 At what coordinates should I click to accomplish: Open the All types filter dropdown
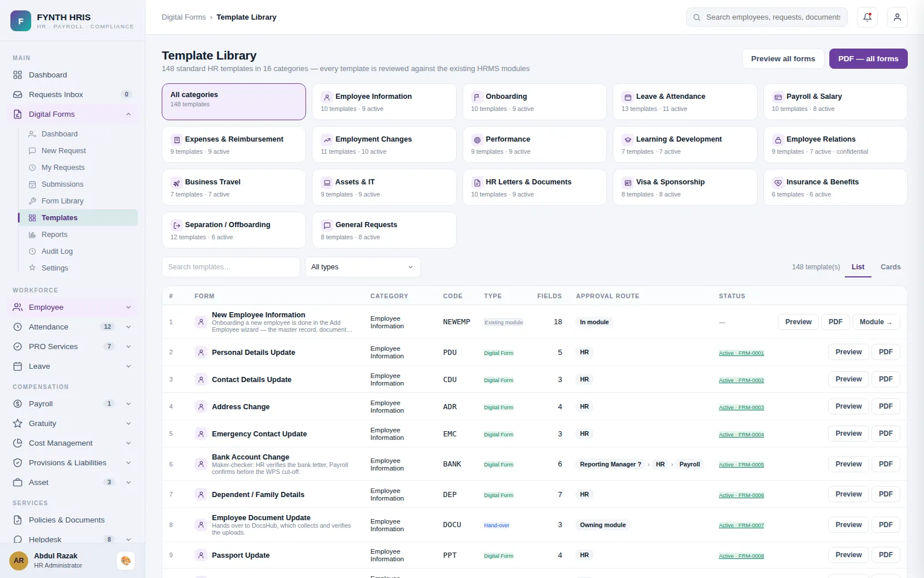click(x=363, y=267)
